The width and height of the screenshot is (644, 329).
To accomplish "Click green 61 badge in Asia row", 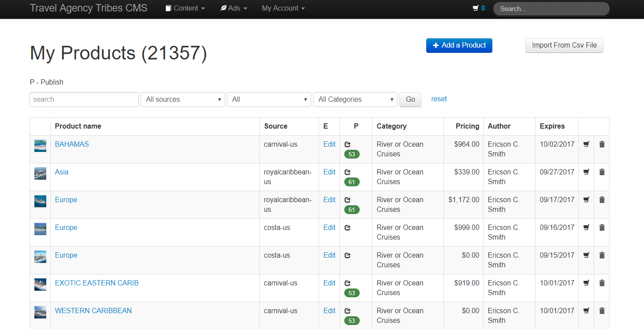I will [351, 182].
